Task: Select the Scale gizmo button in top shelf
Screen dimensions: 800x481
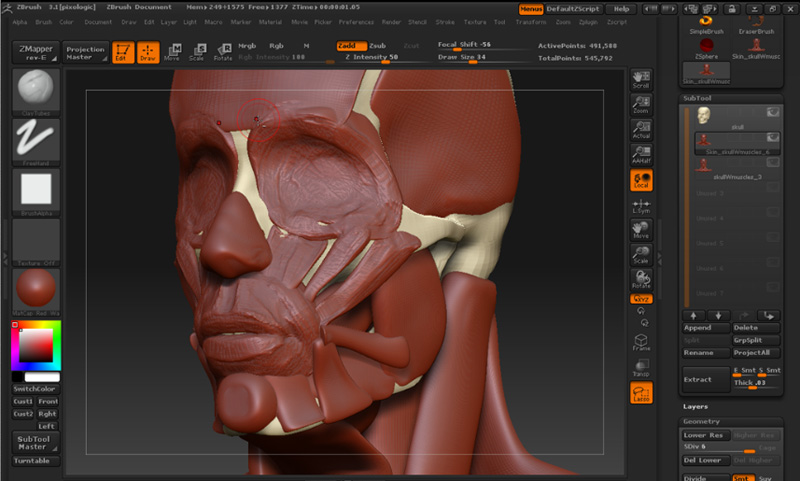Action: 197,52
